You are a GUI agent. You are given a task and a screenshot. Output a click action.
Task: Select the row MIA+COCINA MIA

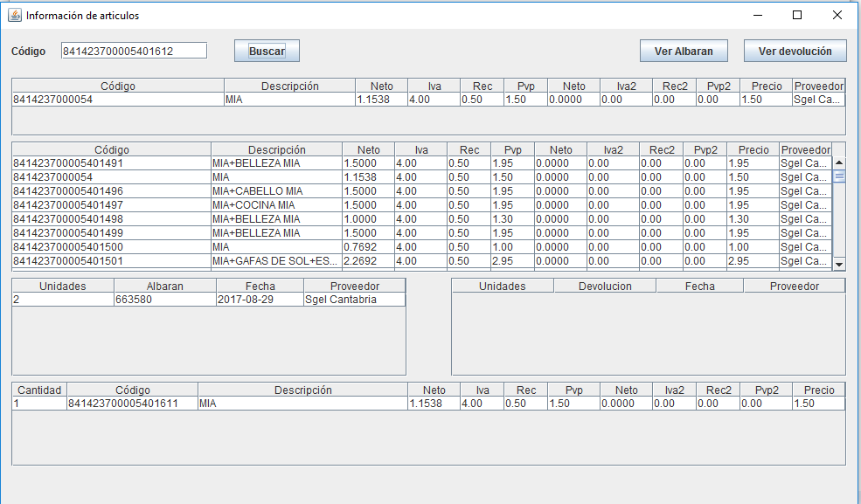(x=253, y=205)
